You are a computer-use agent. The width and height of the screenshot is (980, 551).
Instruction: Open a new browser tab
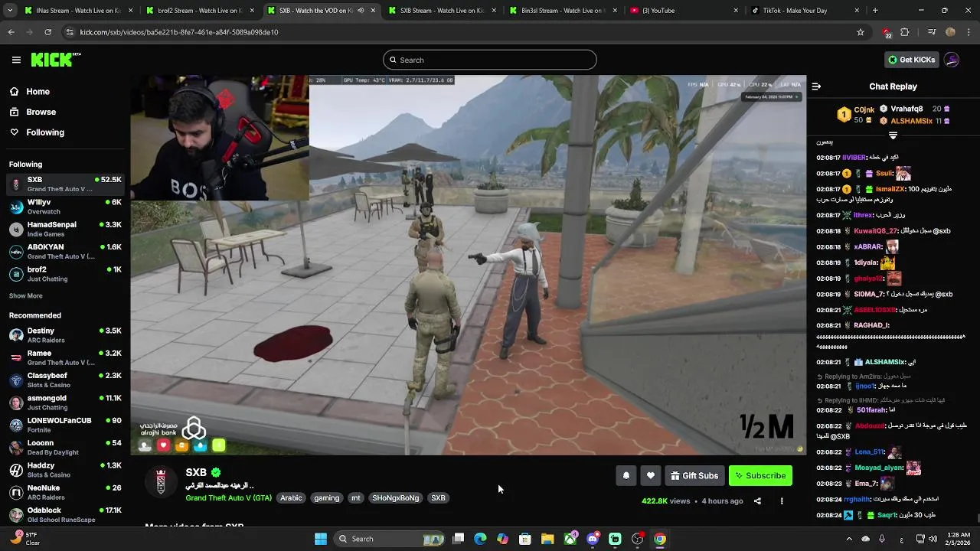[875, 11]
